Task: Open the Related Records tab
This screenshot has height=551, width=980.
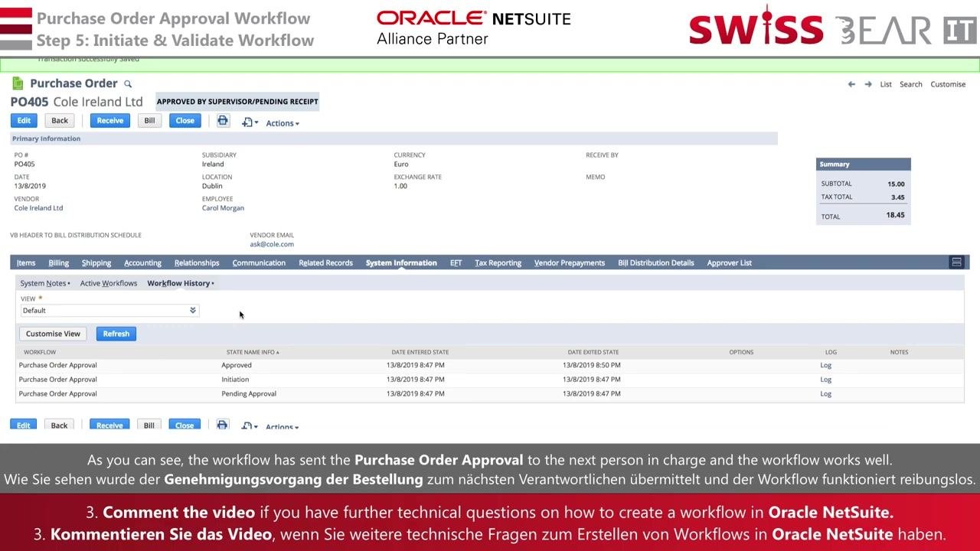Action: click(x=325, y=262)
